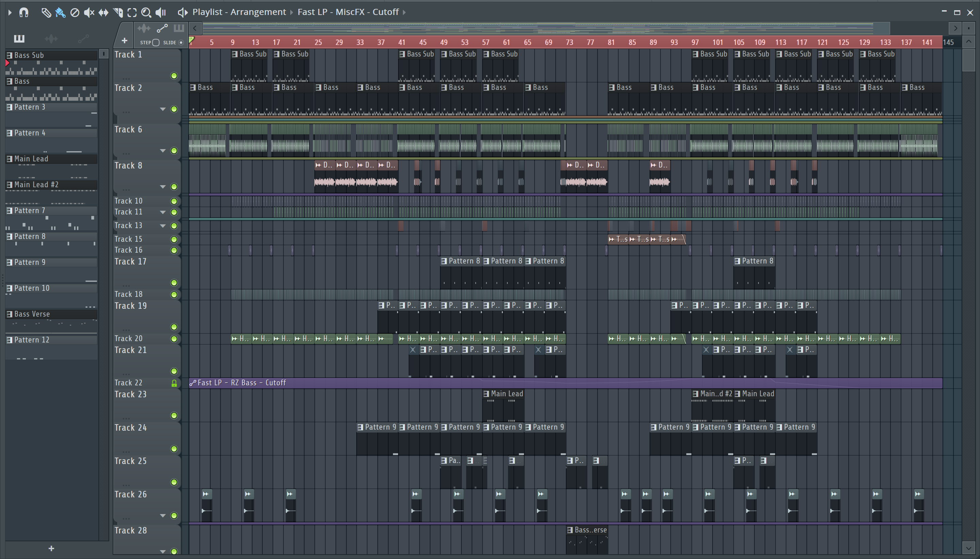Add a new pattern with bottom plus
980x559 pixels.
click(x=51, y=549)
